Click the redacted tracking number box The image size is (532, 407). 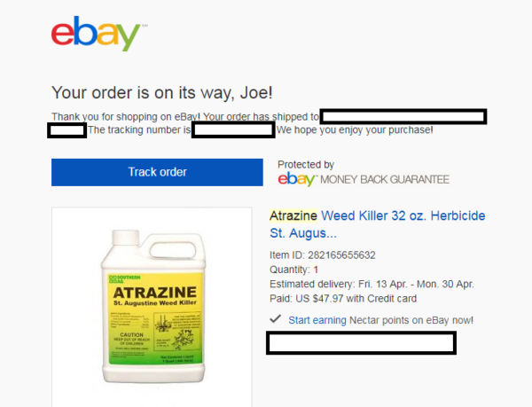click(233, 129)
